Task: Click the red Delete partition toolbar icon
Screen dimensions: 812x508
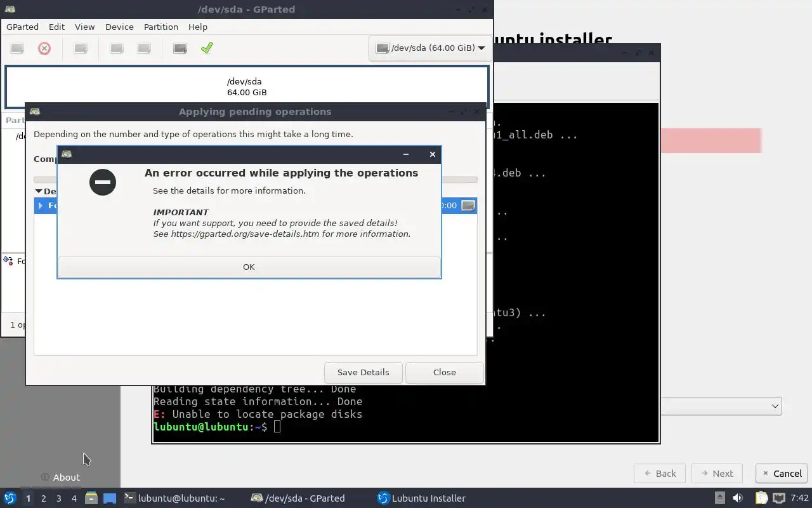Action: pyautogui.click(x=44, y=48)
